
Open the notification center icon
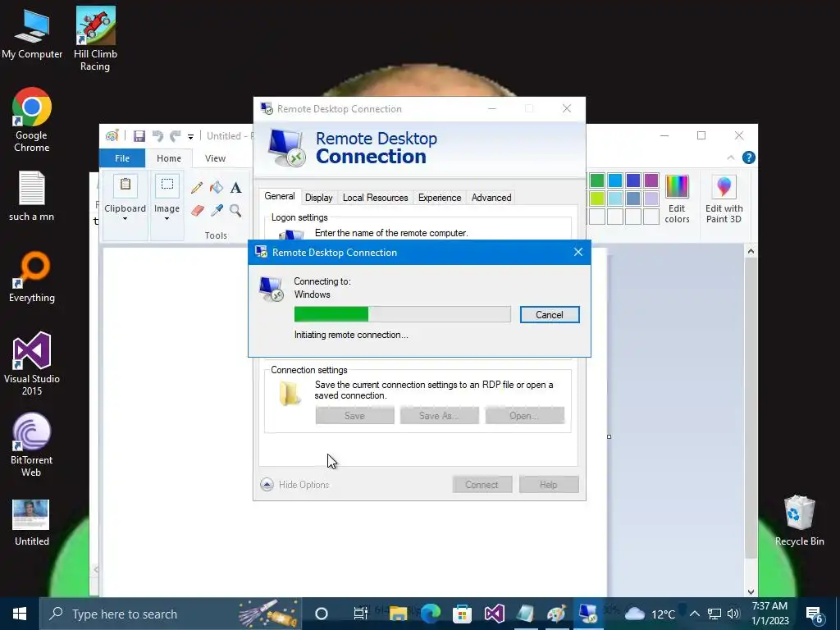click(815, 614)
